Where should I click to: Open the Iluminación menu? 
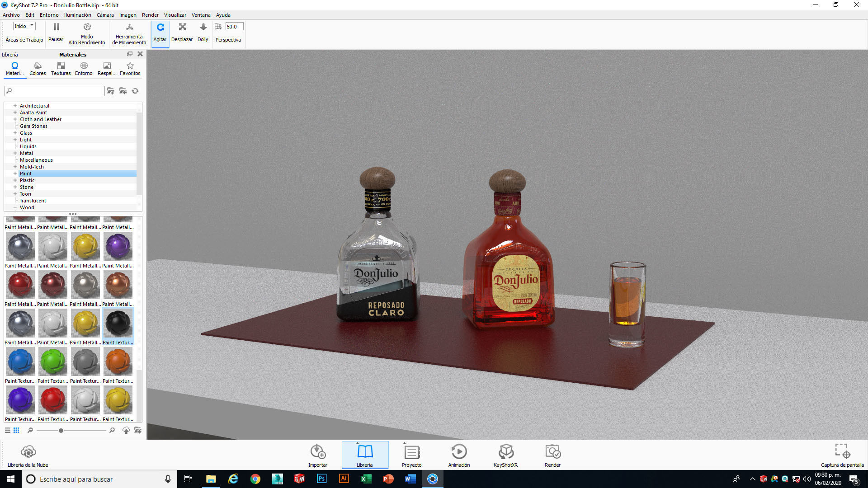[x=78, y=15]
